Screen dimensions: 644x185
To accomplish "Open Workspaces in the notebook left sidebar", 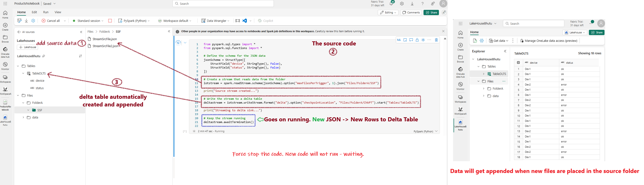I will [x=5, y=79].
